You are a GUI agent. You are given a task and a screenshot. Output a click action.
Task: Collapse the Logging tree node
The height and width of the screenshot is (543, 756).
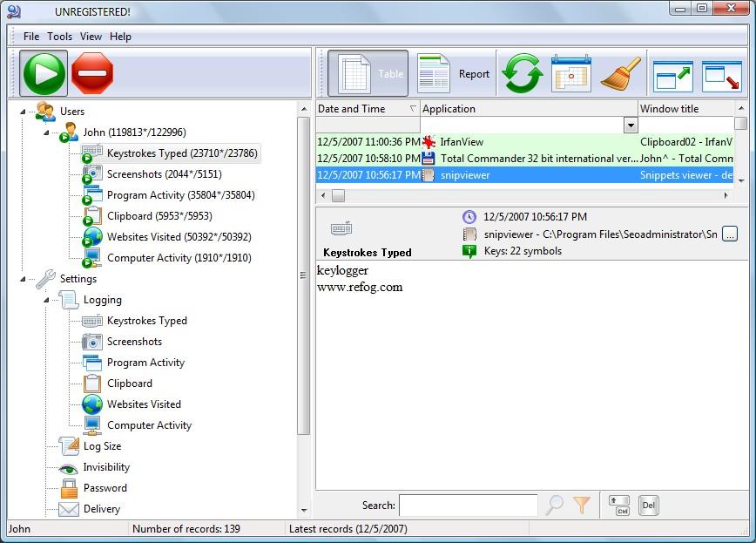[46, 300]
